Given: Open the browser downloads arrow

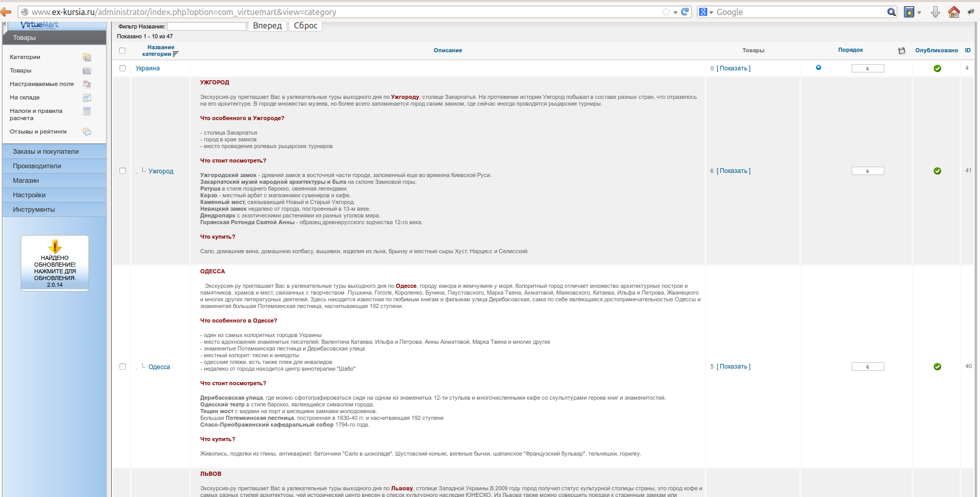Looking at the screenshot, I should (x=936, y=12).
